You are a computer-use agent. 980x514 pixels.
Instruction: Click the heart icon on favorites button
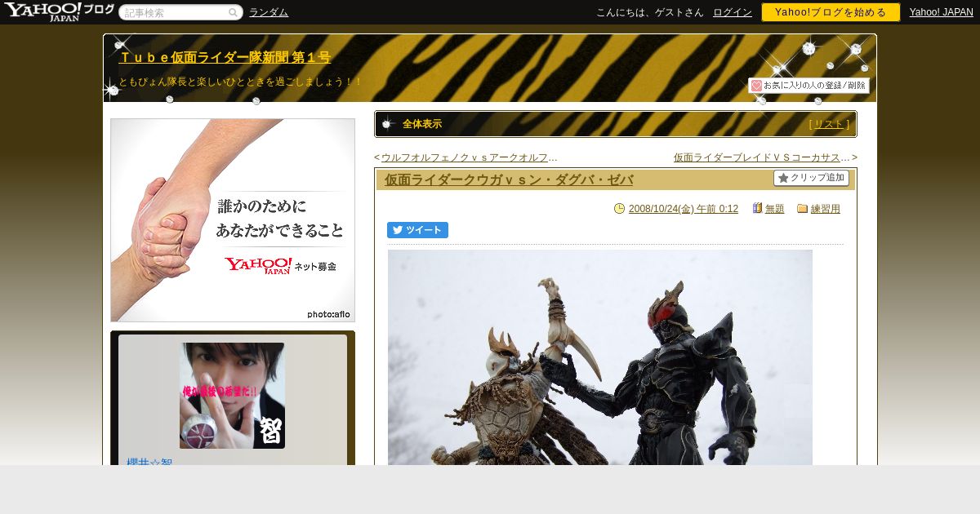756,86
